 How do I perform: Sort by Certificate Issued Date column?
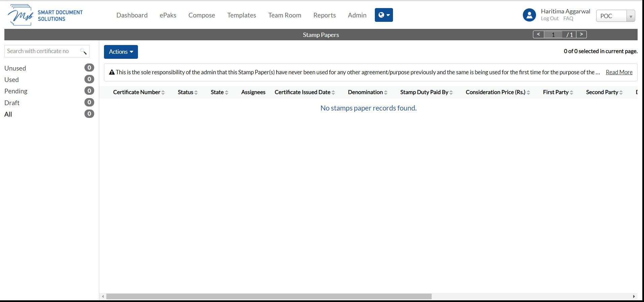(305, 92)
